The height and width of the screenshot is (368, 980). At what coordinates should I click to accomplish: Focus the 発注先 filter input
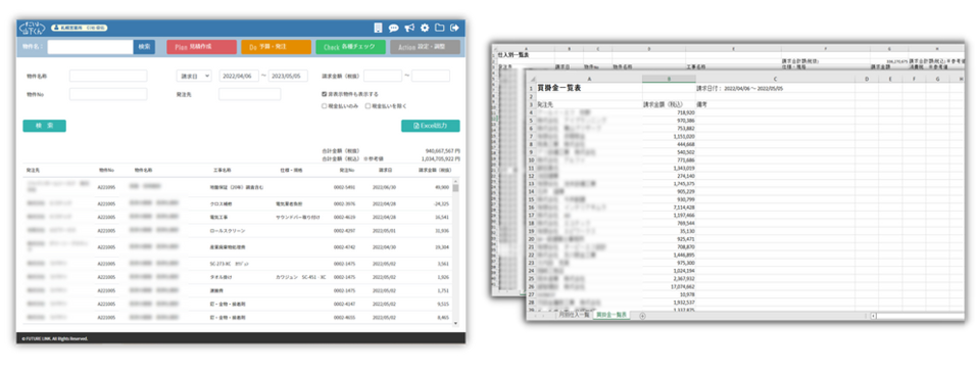tap(250, 94)
